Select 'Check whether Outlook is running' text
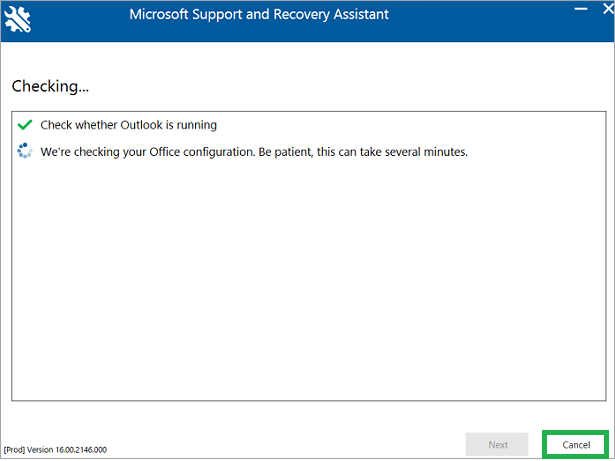This screenshot has height=461, width=615. coord(129,125)
